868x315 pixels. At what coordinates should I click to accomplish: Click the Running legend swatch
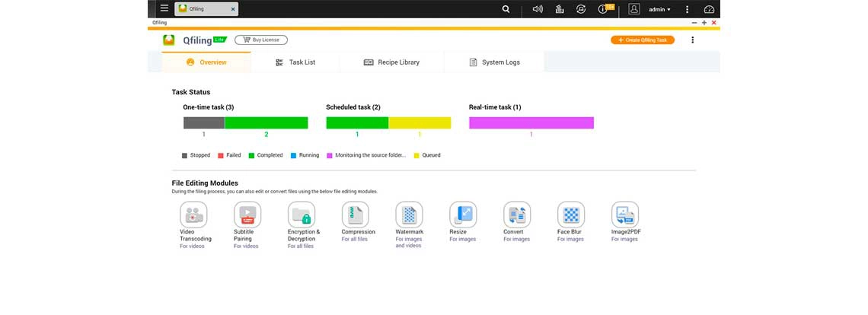tap(293, 155)
